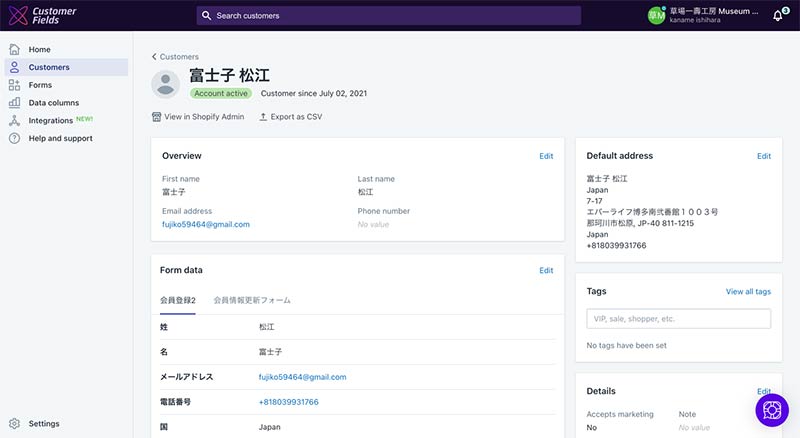Open Forms in the sidebar
This screenshot has height=438, width=800.
pyautogui.click(x=40, y=85)
